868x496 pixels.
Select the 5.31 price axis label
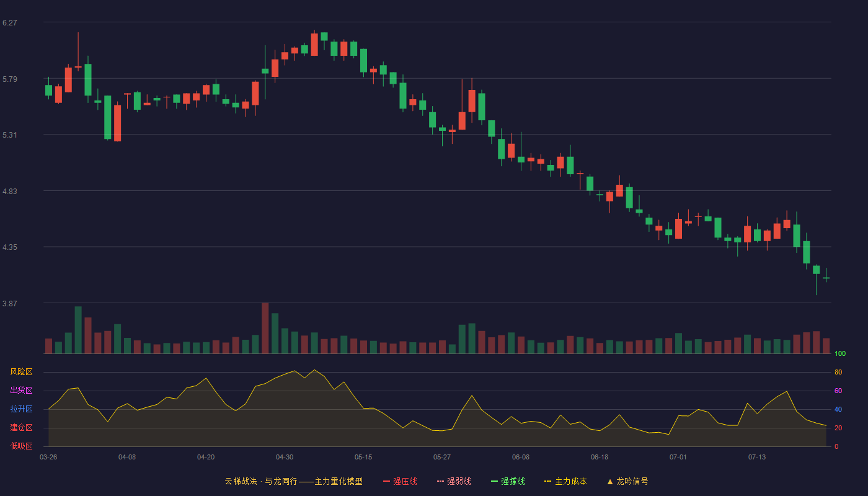10,135
